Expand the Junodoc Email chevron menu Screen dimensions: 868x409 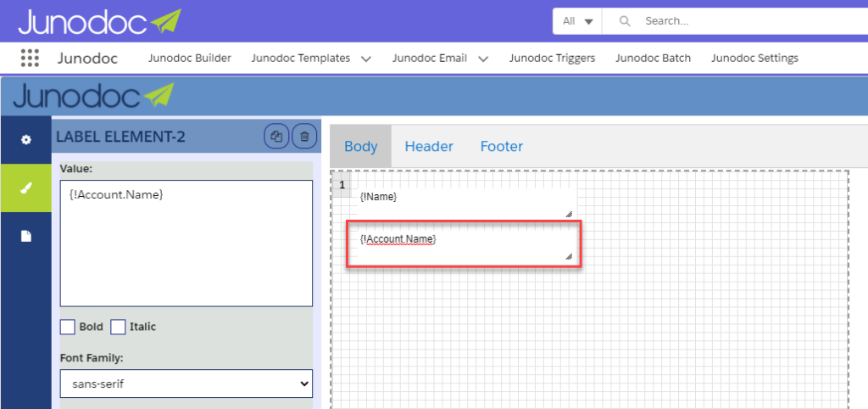tap(482, 59)
